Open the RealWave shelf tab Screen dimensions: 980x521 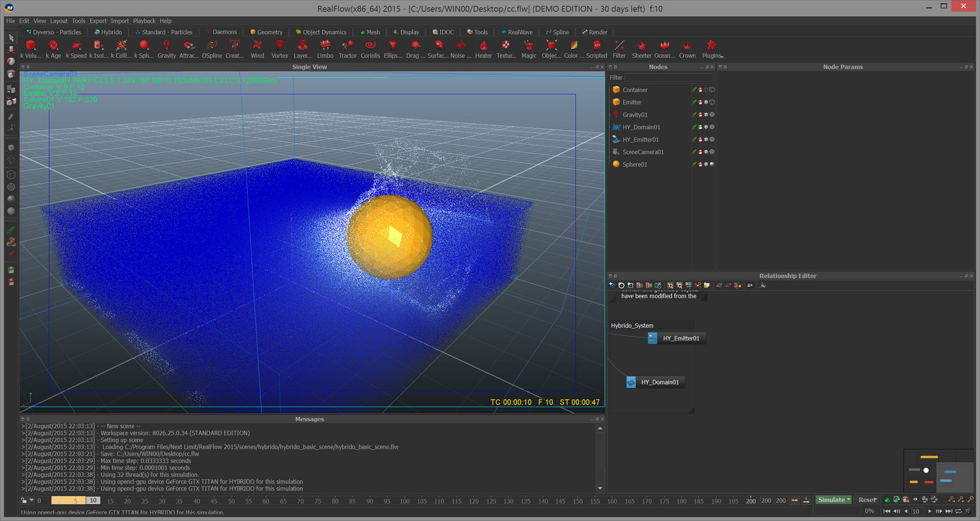click(517, 32)
